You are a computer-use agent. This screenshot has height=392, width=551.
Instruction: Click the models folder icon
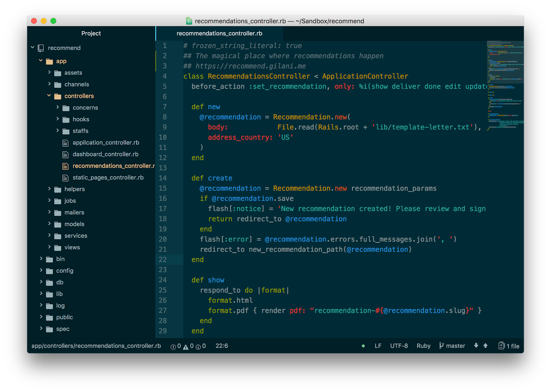[x=58, y=225]
